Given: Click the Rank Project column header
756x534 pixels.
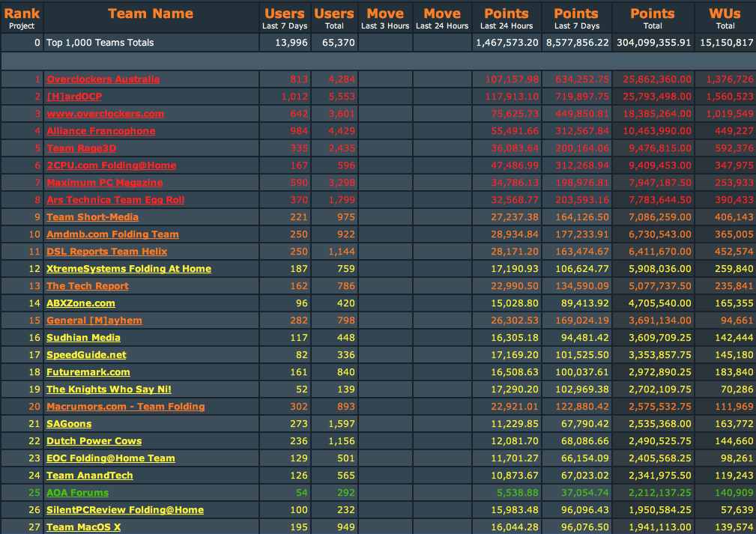Looking at the screenshot, I should pos(22,18).
